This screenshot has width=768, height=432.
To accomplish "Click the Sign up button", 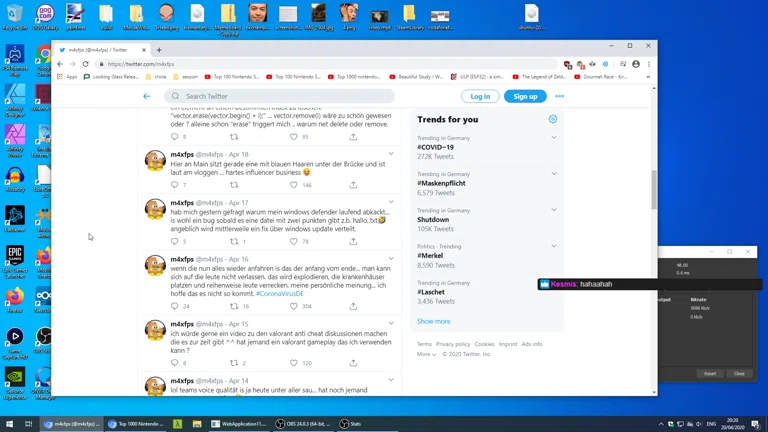I will click(x=524, y=97).
